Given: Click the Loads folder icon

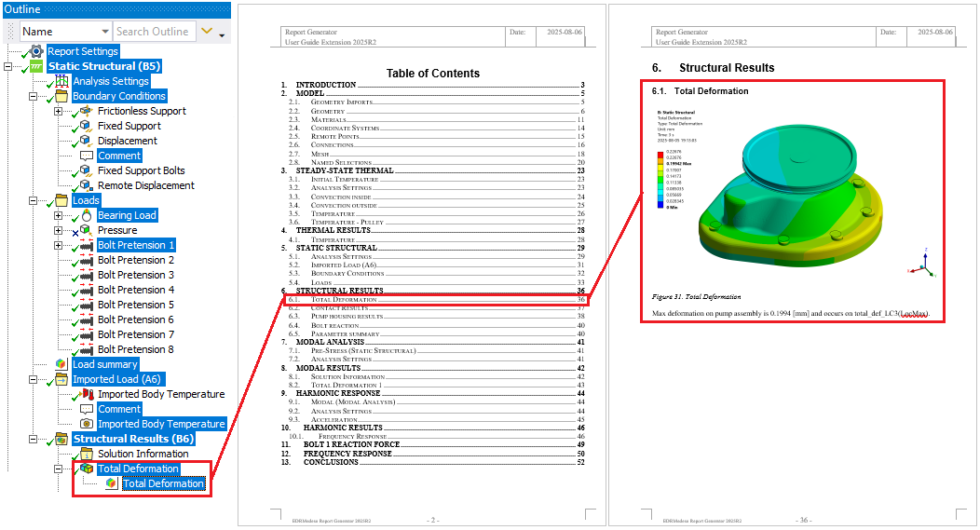Looking at the screenshot, I should [61, 200].
